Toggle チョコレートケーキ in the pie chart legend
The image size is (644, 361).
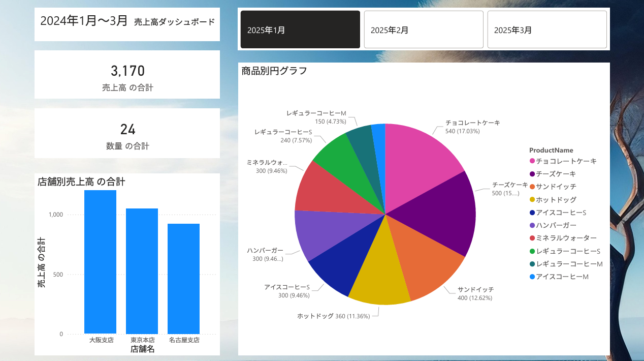tap(564, 161)
